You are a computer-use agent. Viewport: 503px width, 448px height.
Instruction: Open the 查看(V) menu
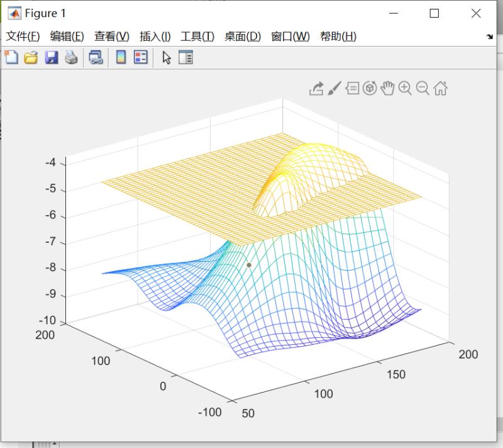(x=112, y=36)
